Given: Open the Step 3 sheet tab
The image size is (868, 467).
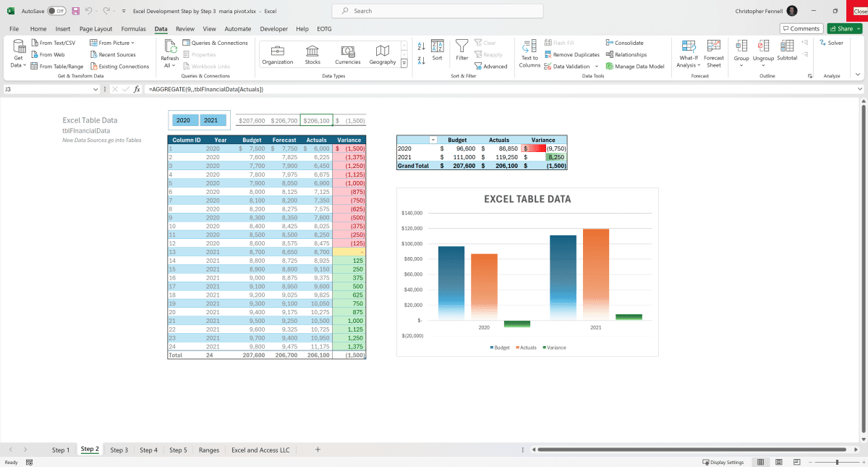Looking at the screenshot, I should tap(119, 449).
